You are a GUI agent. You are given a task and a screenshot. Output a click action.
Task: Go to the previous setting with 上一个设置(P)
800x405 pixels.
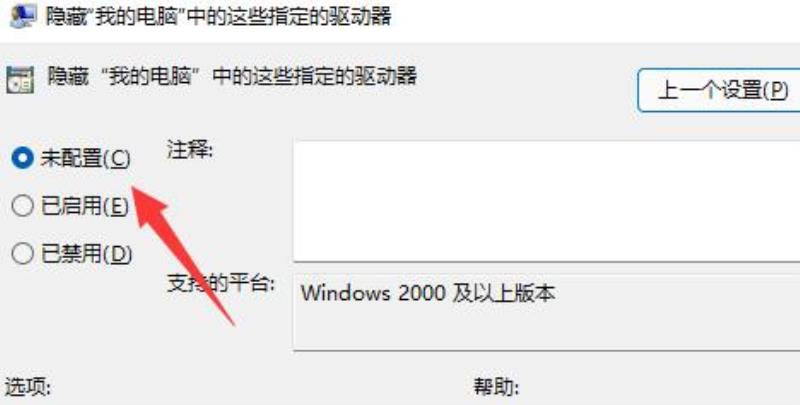pos(719,91)
